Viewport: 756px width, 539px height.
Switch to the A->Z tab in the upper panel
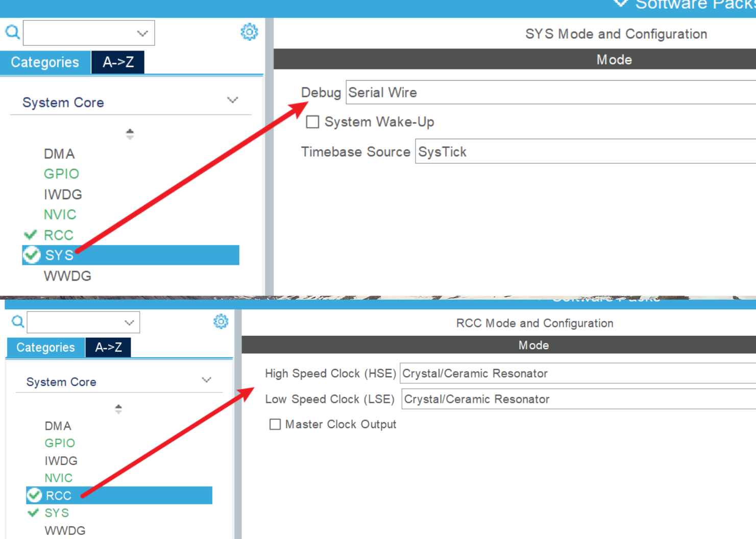pyautogui.click(x=118, y=62)
